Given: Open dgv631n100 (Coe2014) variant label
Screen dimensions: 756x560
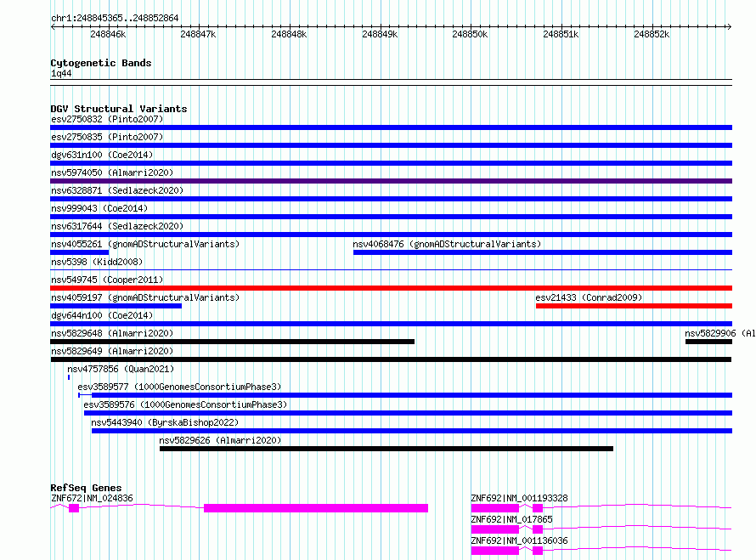Looking at the screenshot, I should 102,155.
